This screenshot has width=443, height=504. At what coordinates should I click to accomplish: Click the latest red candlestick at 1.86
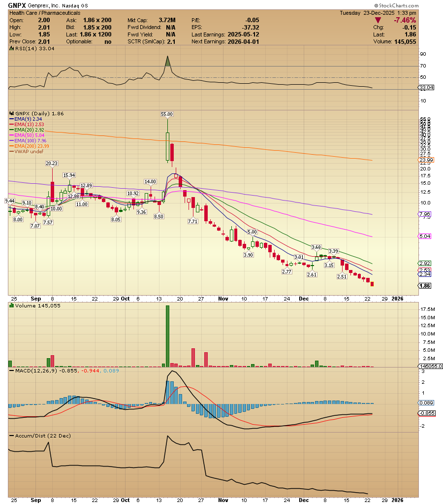click(372, 284)
